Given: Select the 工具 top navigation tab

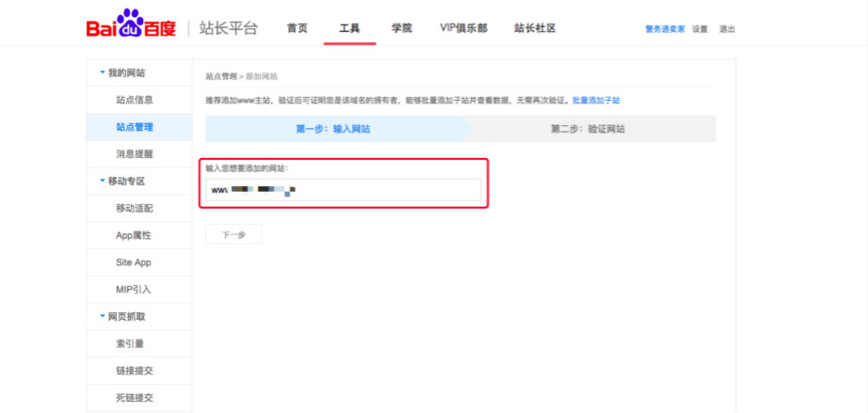Looking at the screenshot, I should point(349,28).
